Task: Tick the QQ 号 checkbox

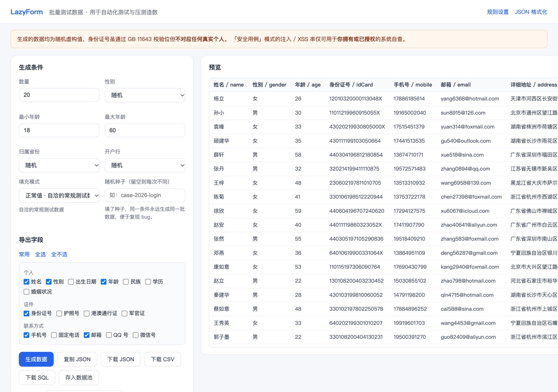Action: point(109,335)
